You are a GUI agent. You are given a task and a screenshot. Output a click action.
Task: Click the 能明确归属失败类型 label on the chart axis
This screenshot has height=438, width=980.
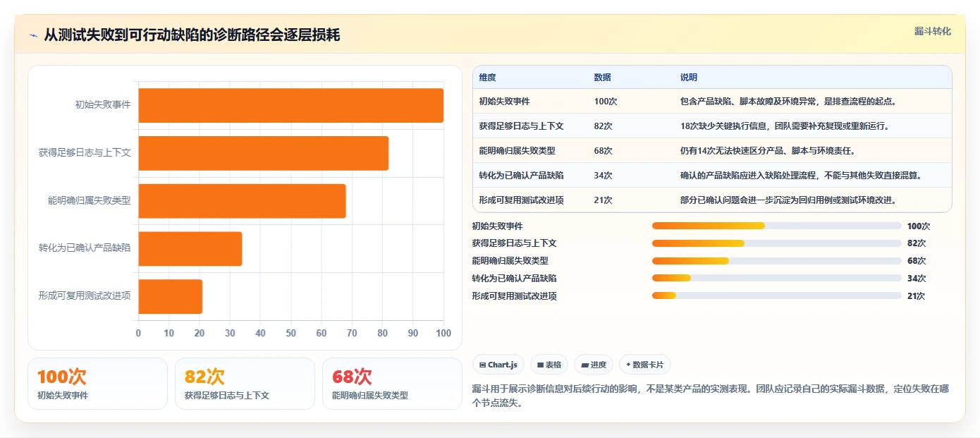[89, 200]
